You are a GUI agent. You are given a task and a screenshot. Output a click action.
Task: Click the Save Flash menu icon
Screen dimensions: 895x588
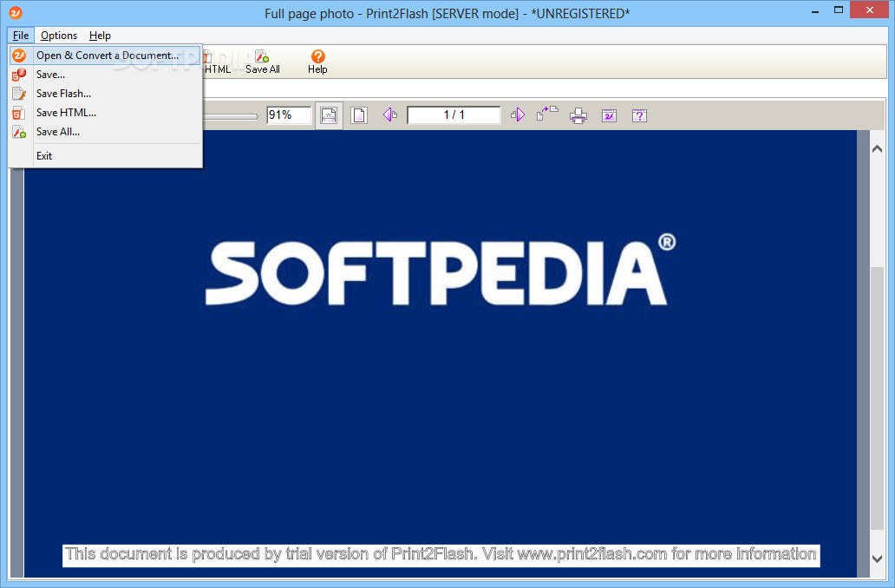[x=19, y=94]
